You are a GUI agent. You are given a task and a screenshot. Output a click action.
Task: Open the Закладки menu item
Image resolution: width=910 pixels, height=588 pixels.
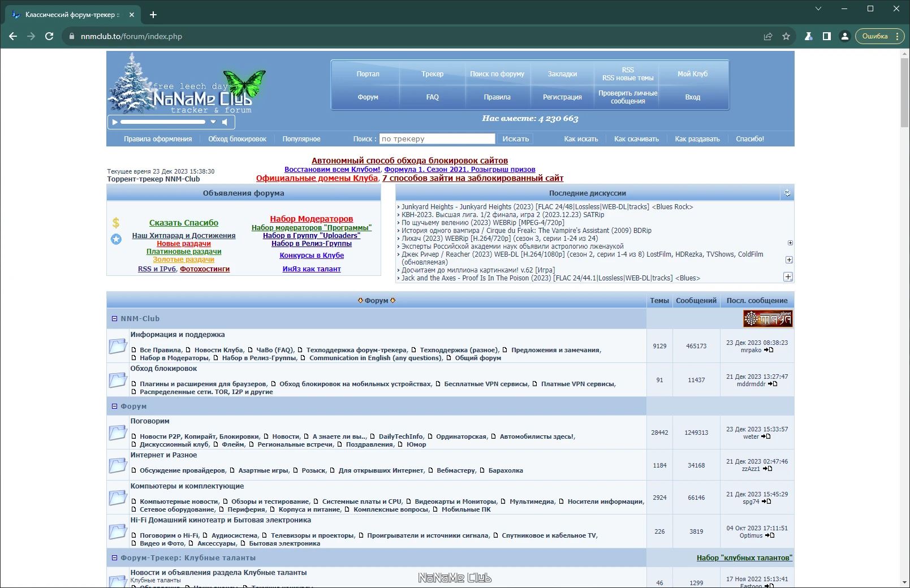click(562, 74)
